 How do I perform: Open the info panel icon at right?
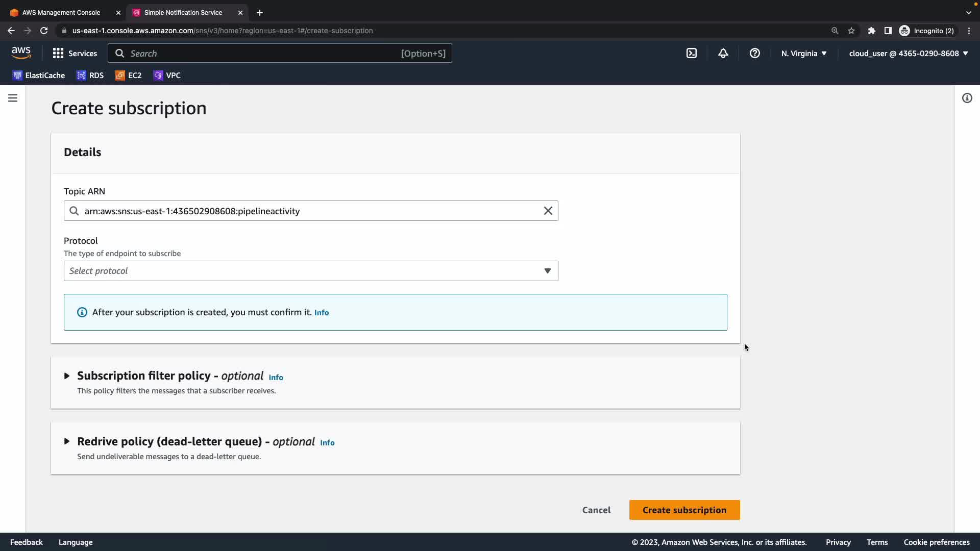(x=967, y=98)
